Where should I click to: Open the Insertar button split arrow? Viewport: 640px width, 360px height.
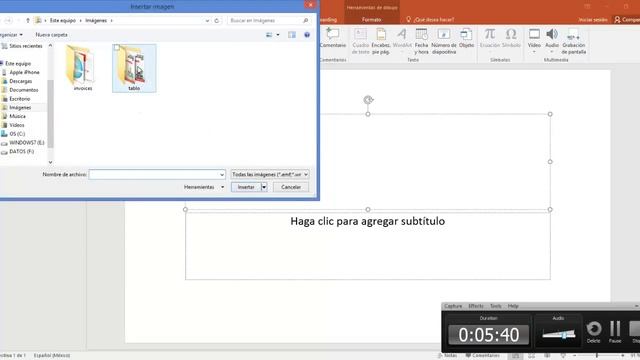pyautogui.click(x=264, y=187)
